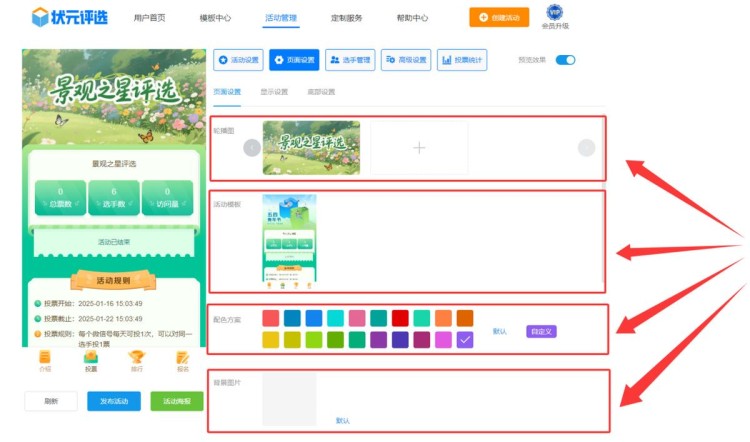This screenshot has height=442, width=750.
Task: Click the 状元评选 logo icon
Action: 40,17
